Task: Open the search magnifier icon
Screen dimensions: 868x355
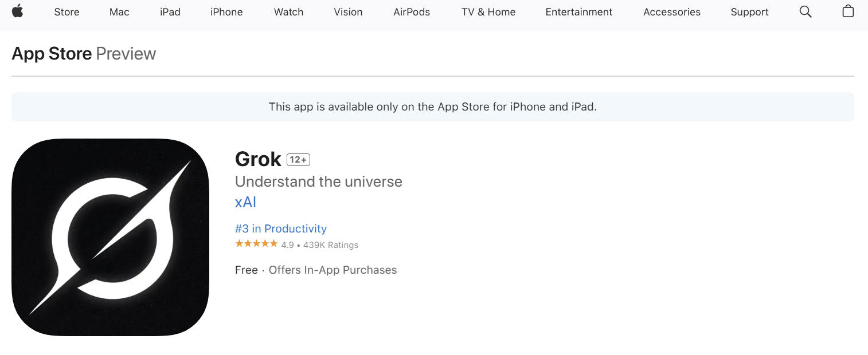Action: (806, 12)
